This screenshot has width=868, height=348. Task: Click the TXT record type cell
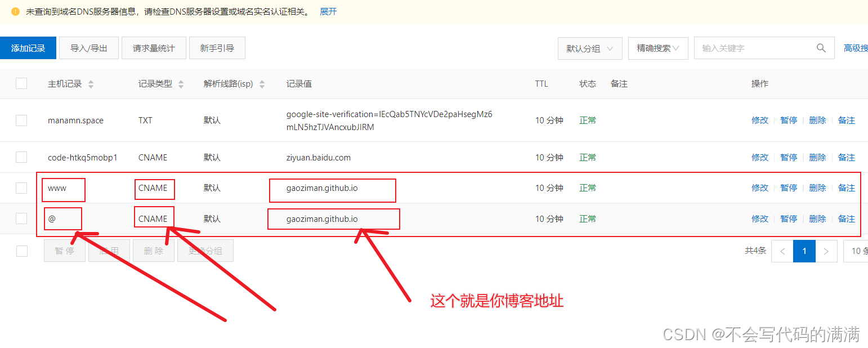[145, 121]
